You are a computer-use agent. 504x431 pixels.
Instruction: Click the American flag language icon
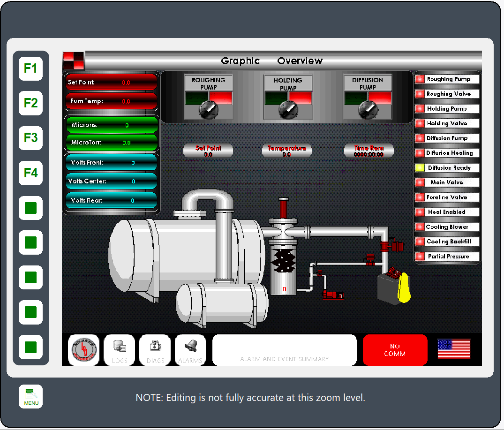(453, 349)
